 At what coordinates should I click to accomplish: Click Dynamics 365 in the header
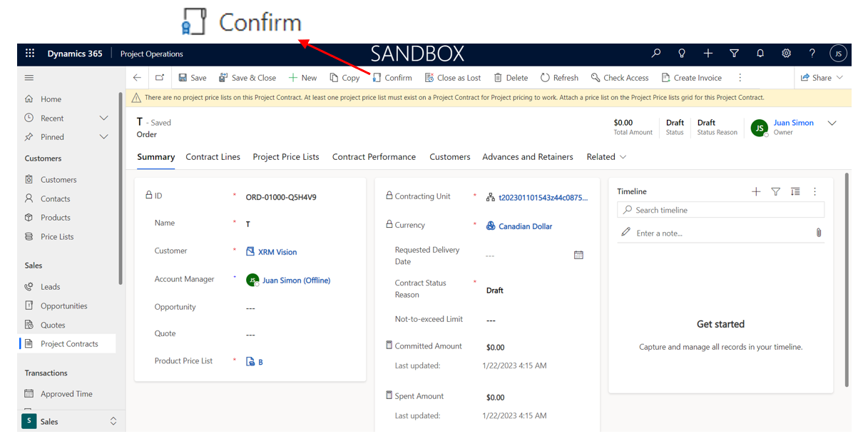75,54
